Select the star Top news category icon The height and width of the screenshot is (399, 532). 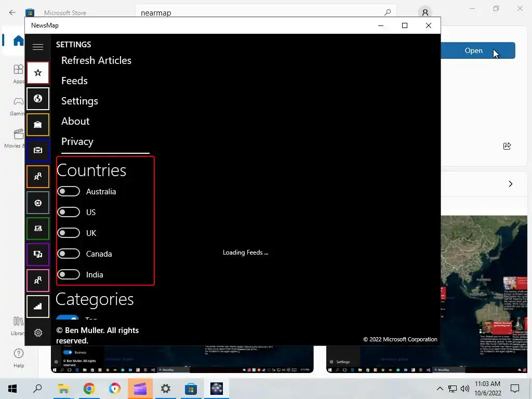coord(37,73)
